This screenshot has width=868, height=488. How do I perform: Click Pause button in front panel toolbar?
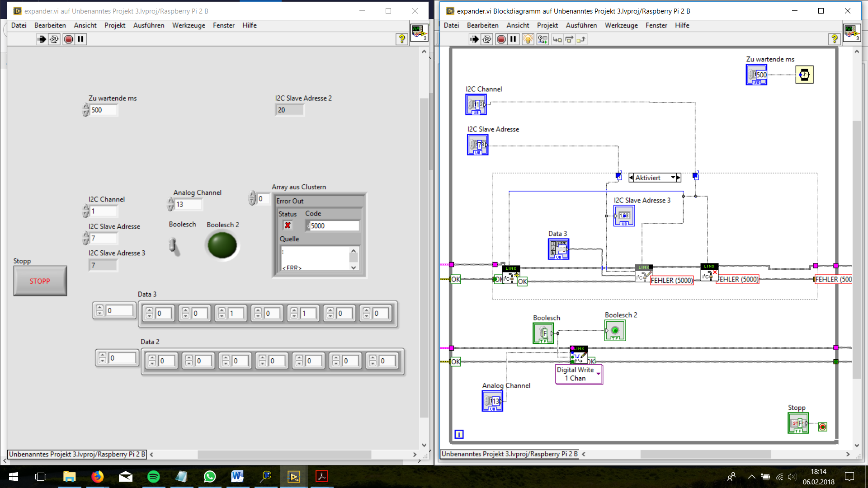[80, 39]
